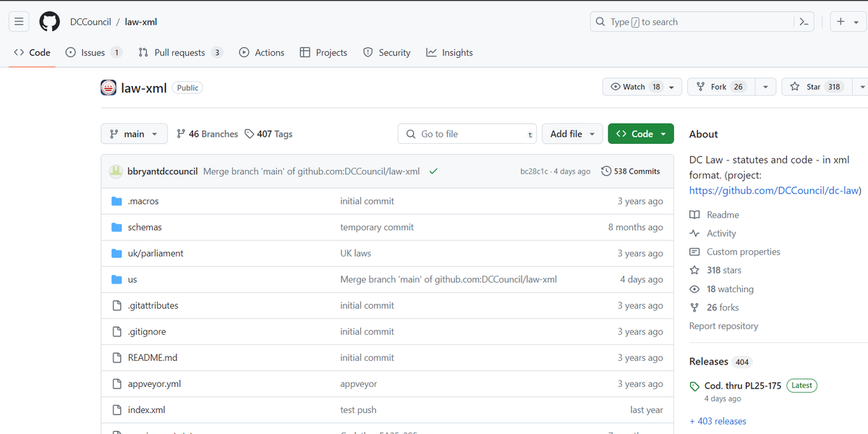Click bbryantdccouncil's avatar in commit row
The height and width of the screenshot is (434, 868).
point(116,171)
